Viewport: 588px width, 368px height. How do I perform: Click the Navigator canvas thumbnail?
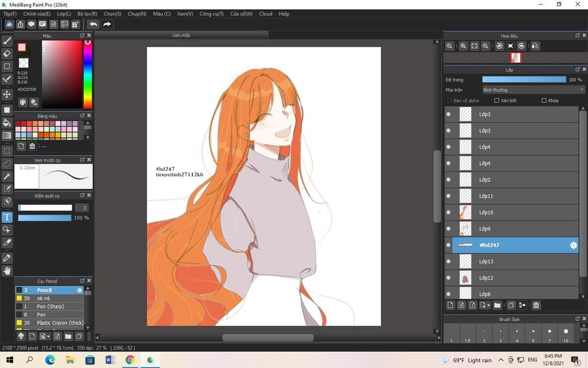pos(516,58)
